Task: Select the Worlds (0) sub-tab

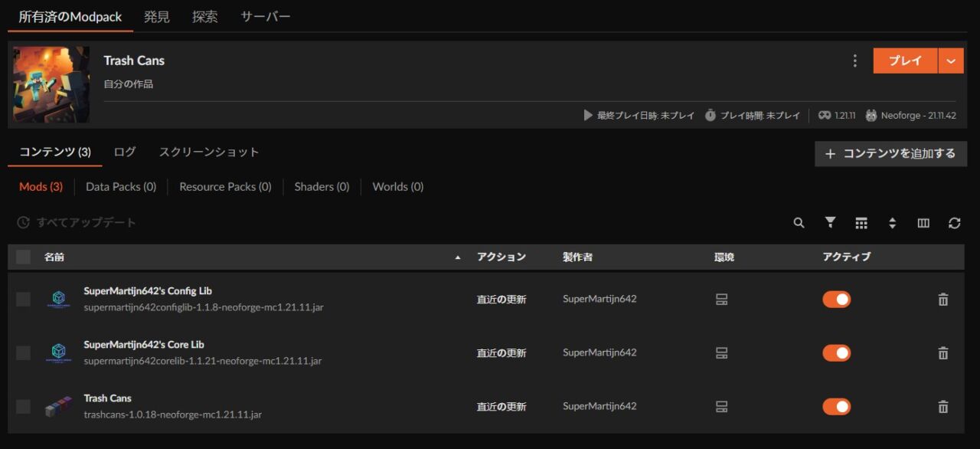Action: [398, 187]
